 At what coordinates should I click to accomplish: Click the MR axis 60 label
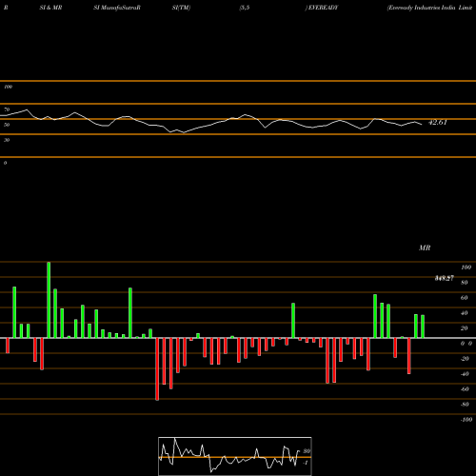[465, 298]
